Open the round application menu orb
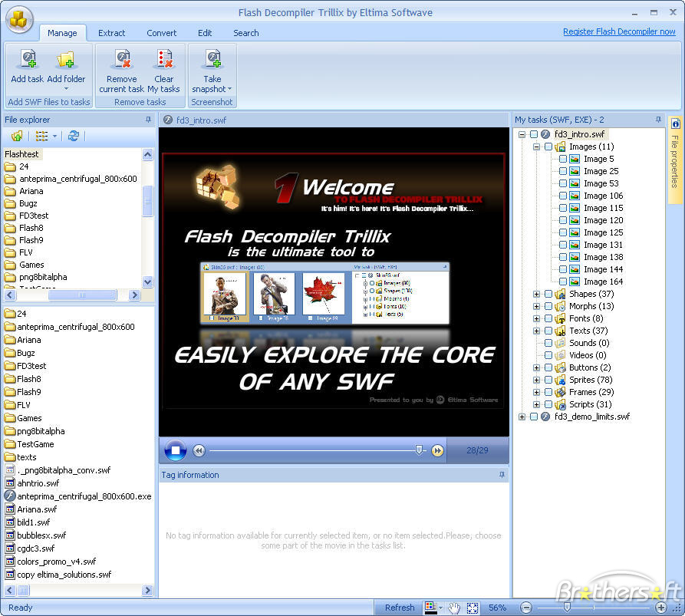Screen dimensions: 685x616 pyautogui.click(x=18, y=19)
